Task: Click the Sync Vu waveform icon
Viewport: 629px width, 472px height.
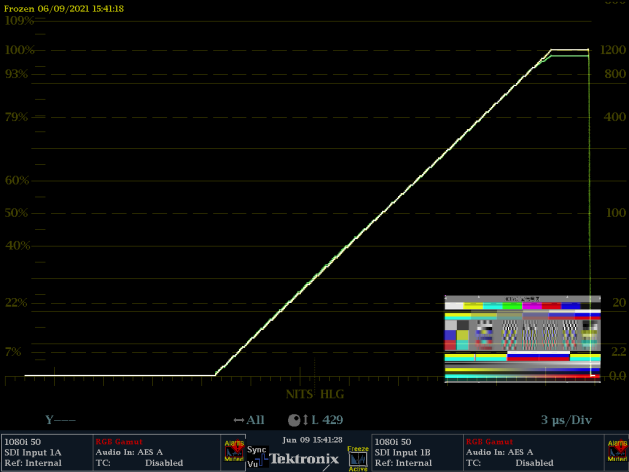Action: pos(257,456)
